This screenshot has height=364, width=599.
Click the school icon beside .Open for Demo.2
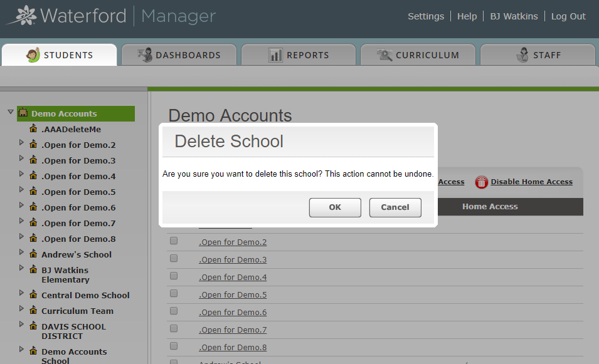coord(34,144)
